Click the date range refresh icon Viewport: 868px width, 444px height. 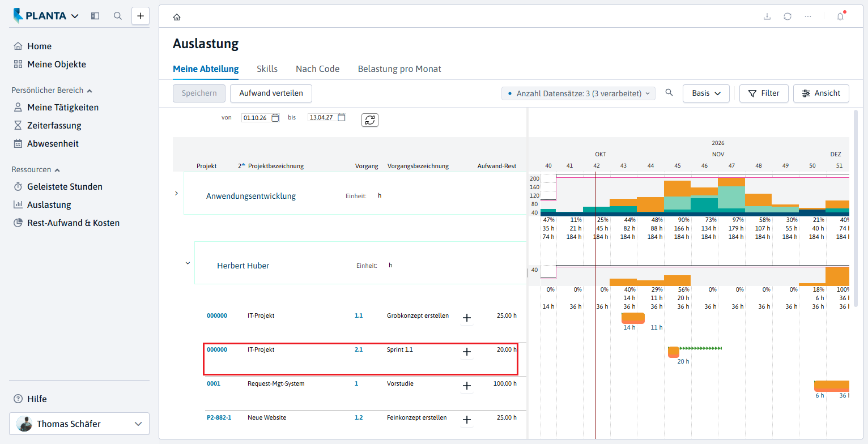370,120
